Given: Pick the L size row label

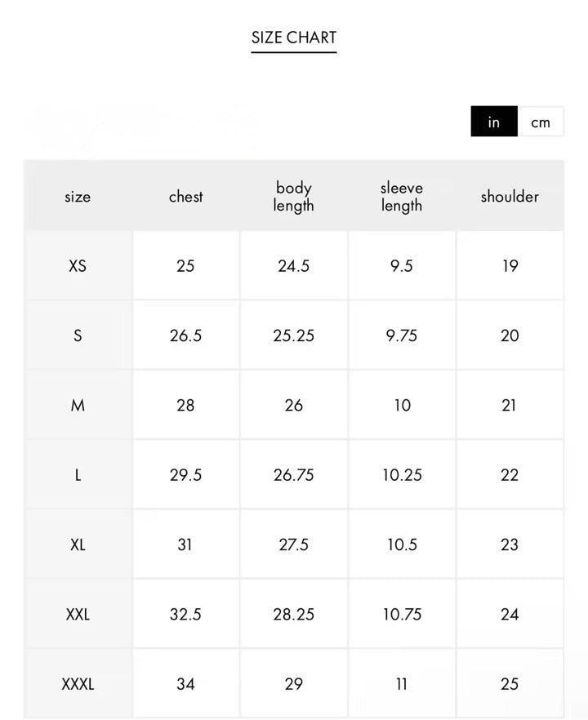Looking at the screenshot, I should [x=78, y=475].
